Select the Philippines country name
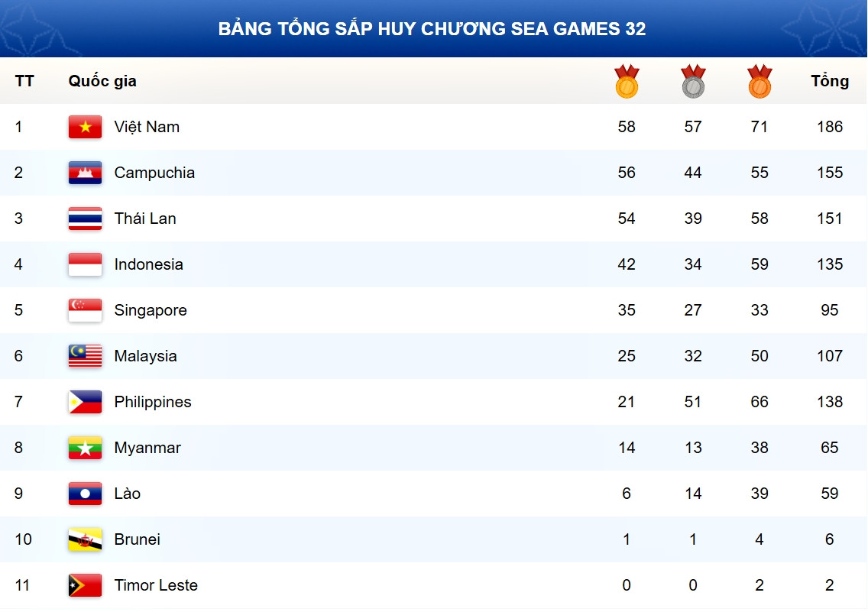The image size is (868, 612). coord(153,402)
